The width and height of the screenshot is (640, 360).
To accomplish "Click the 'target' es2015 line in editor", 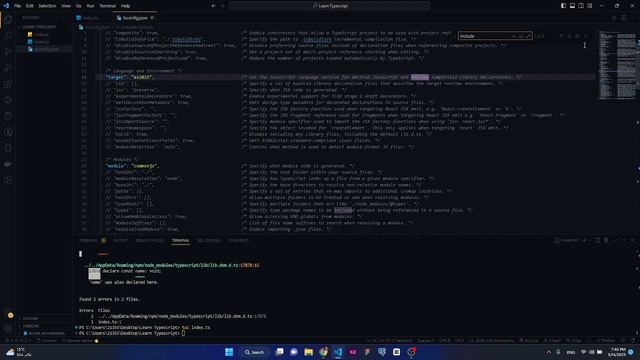I will click(x=130, y=77).
